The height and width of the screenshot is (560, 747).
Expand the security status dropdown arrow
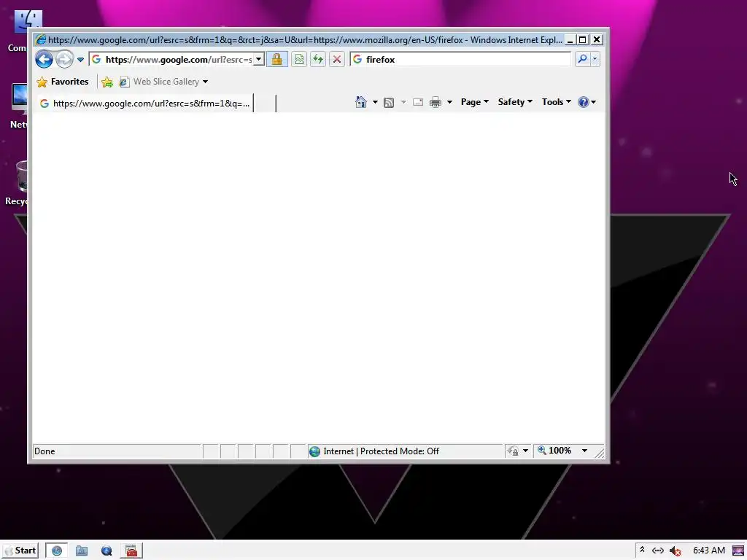525,451
